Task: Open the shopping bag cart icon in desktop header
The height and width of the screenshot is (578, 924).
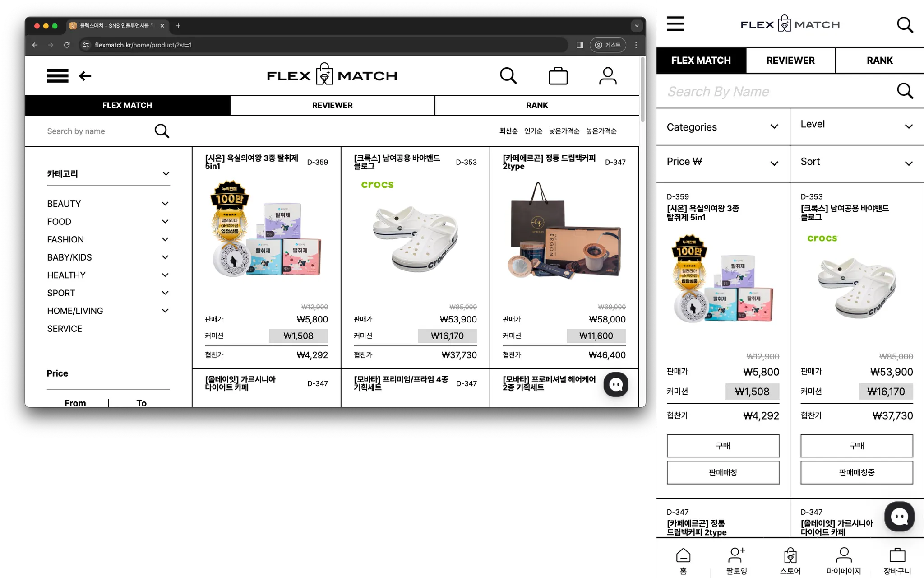Action: pos(558,76)
